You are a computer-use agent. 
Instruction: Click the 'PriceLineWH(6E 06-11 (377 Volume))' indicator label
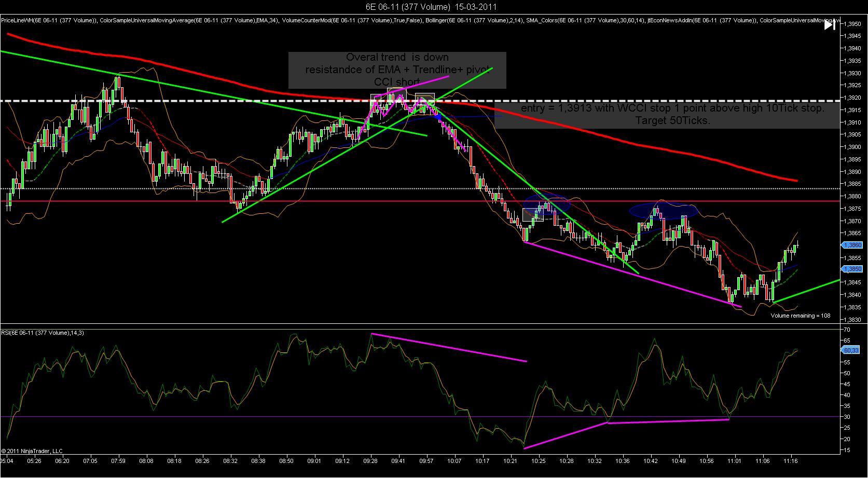coord(49,21)
